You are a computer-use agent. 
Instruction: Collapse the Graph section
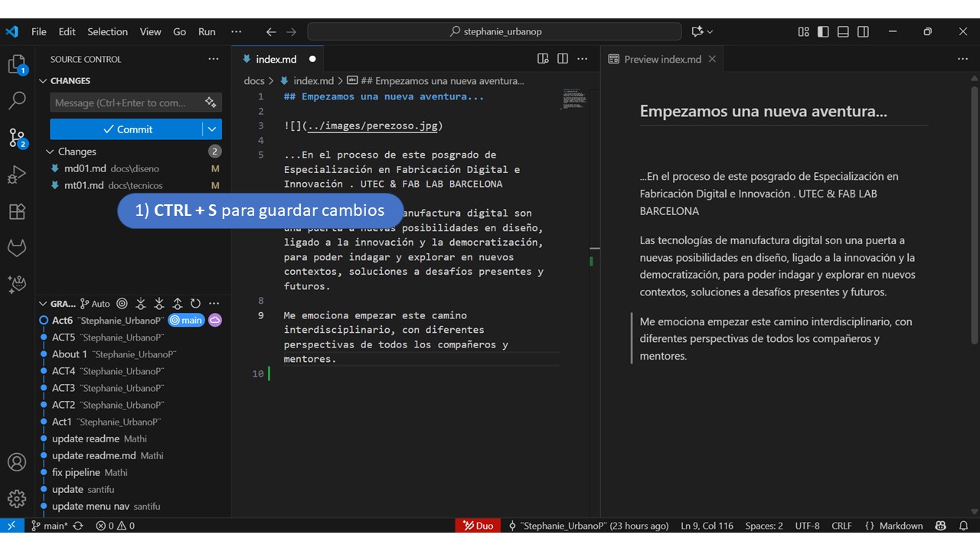pos(43,304)
